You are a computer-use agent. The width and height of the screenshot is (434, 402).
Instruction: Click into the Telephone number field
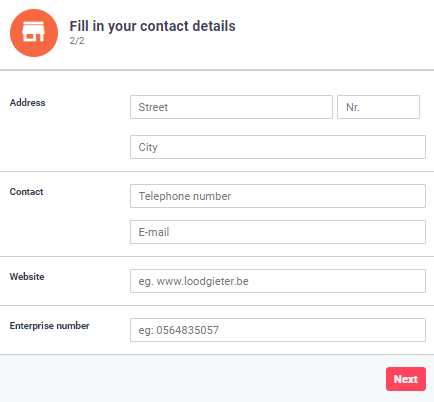pyautogui.click(x=278, y=196)
